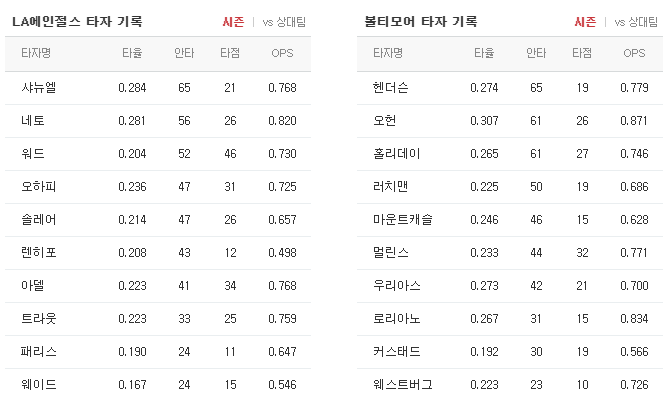Select batter 네토
Image resolution: width=664 pixels, height=414 pixels.
click(33, 121)
